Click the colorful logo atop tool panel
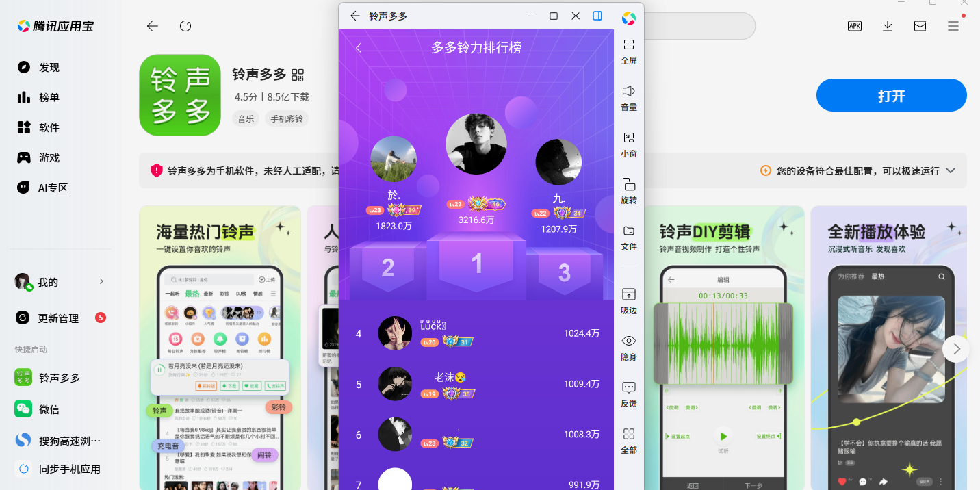Screen dimensions: 980x490 [629, 18]
